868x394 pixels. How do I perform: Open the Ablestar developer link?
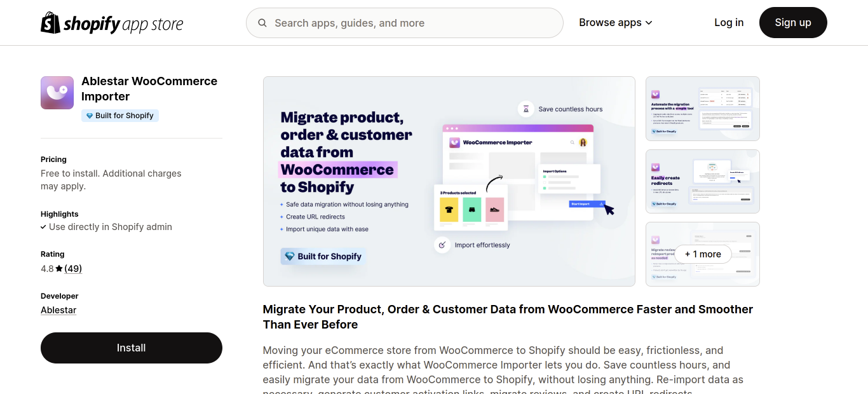(58, 309)
